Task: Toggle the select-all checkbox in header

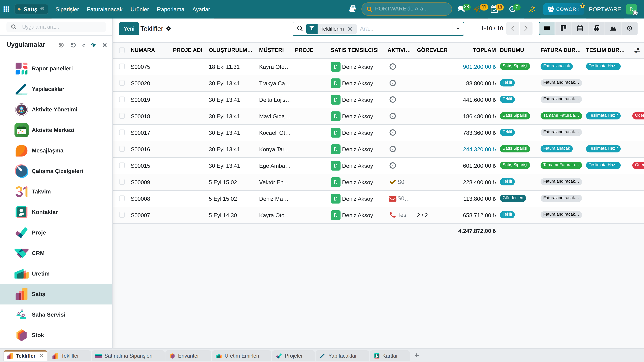Action: pyautogui.click(x=122, y=50)
